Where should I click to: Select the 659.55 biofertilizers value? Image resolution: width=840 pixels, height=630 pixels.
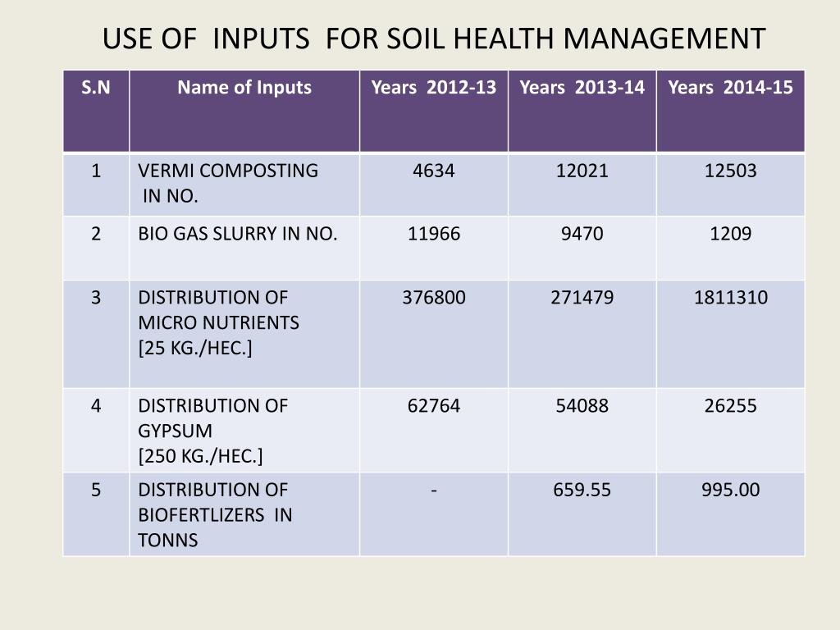[x=582, y=491]
